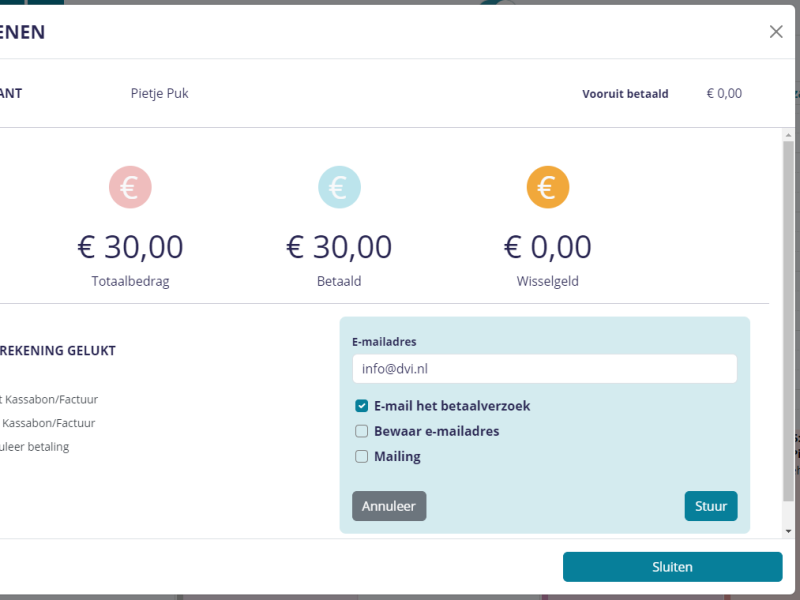The height and width of the screenshot is (600, 800).
Task: Open the second Kassabon/Factuur link
Action: (x=48, y=423)
